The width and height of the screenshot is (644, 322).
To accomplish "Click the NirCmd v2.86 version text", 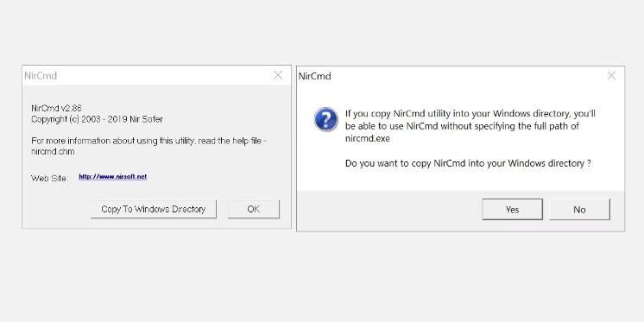I will (56, 109).
